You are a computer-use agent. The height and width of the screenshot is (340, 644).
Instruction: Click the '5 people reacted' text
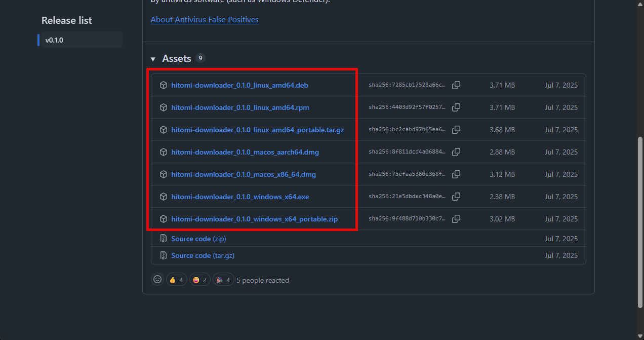pos(263,280)
